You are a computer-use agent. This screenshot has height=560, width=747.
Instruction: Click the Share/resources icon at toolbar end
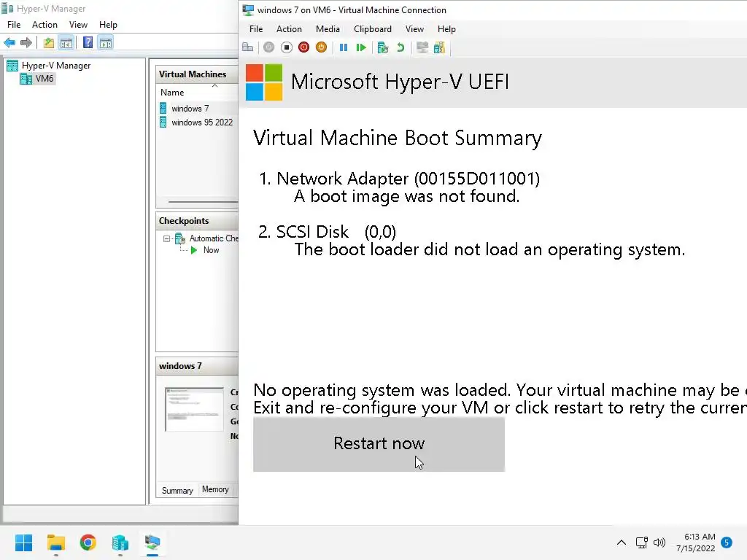click(x=439, y=47)
